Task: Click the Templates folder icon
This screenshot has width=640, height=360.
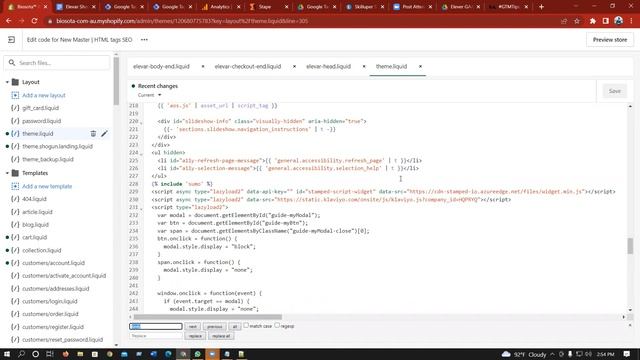Action: tap(15, 173)
